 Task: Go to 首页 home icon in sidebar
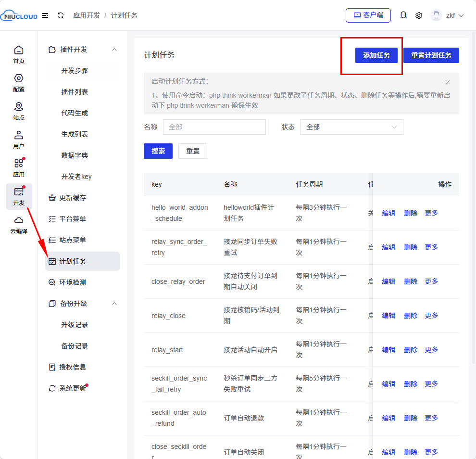point(19,54)
